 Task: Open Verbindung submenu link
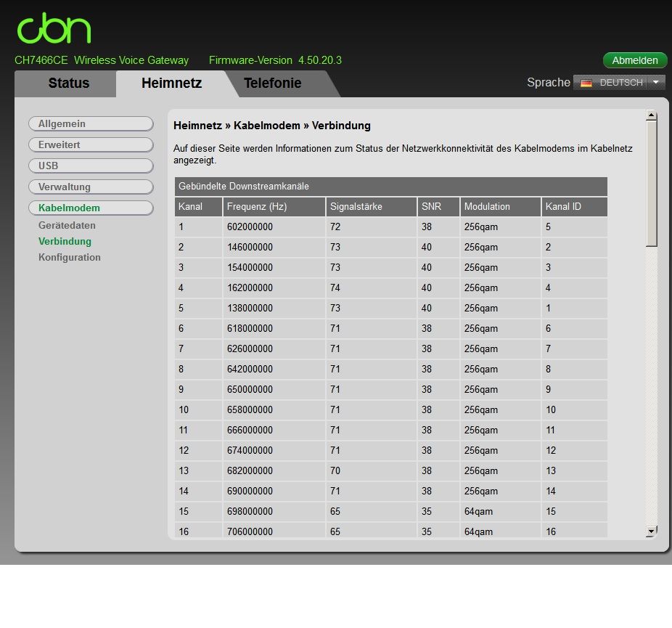click(65, 241)
